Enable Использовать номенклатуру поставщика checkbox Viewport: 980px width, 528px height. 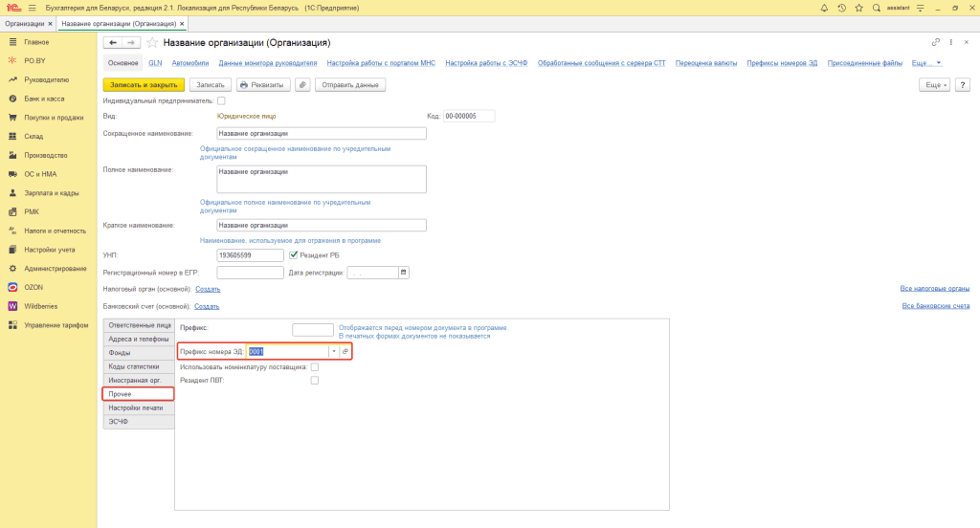point(315,366)
